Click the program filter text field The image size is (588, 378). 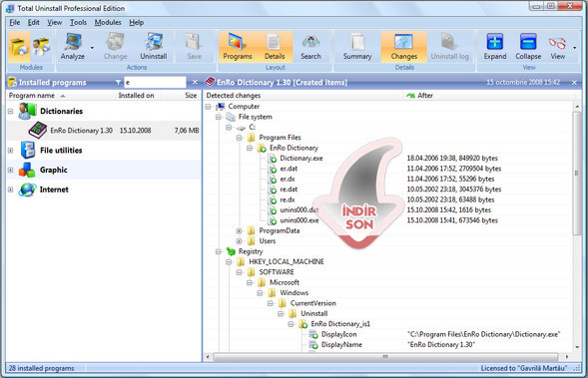155,82
